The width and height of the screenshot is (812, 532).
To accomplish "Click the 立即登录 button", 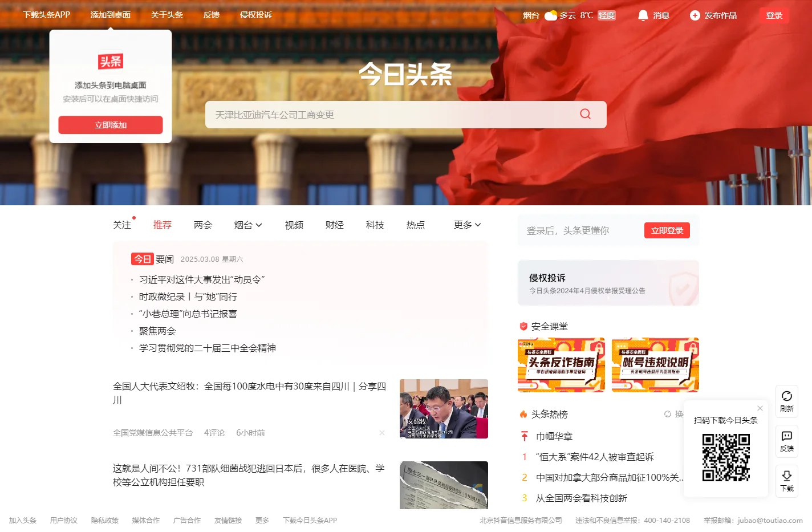I will (667, 230).
